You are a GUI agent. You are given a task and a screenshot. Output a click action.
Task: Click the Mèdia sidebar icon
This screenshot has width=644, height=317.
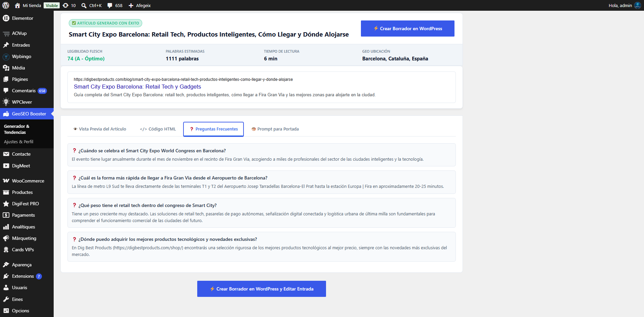[x=6, y=68]
